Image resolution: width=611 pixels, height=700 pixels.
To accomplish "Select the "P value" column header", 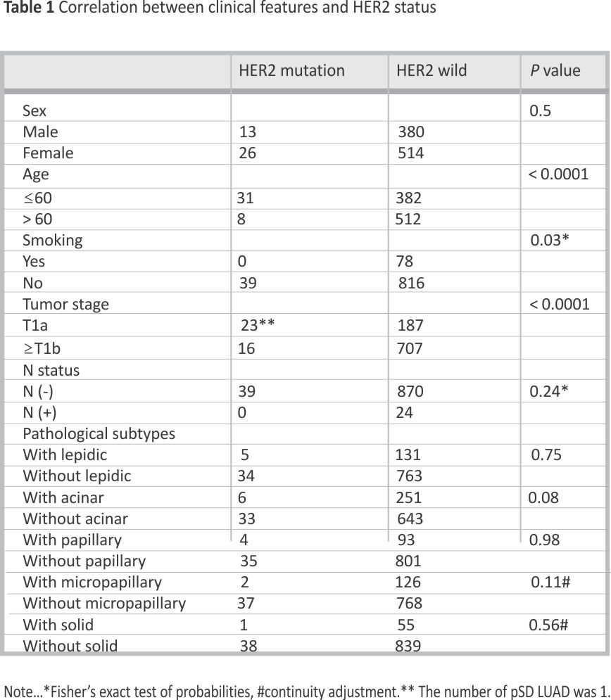I will click(555, 70).
